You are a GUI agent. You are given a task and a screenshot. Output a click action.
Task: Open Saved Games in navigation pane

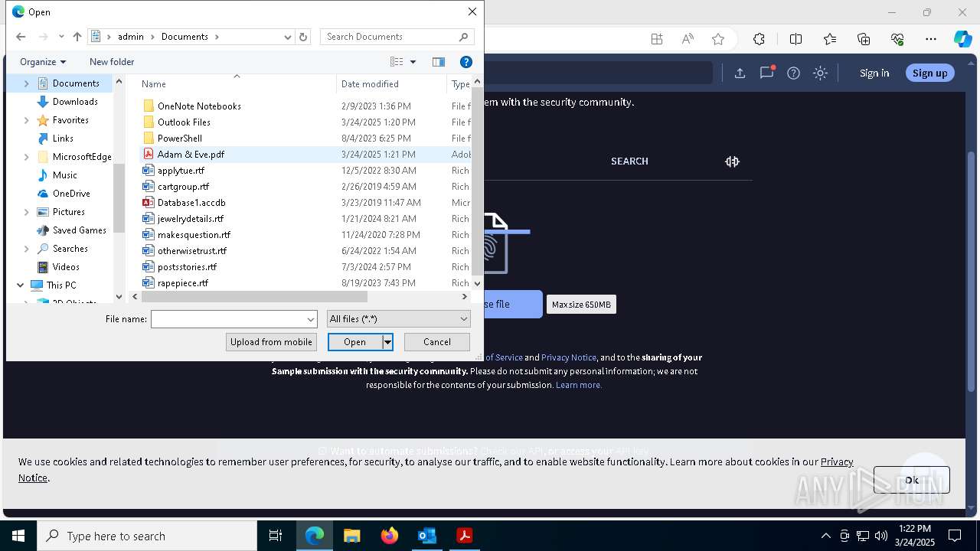pos(80,230)
